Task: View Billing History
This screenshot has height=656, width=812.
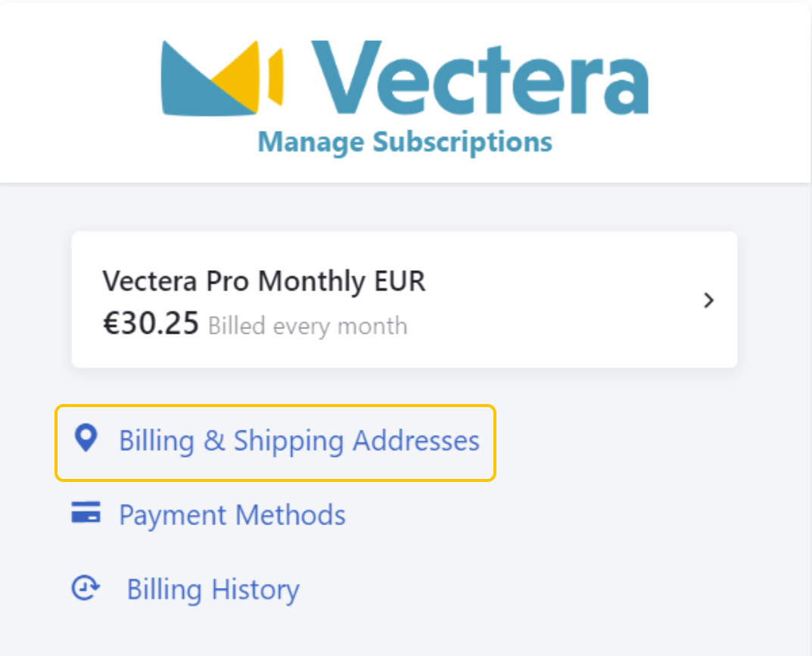Action: click(185, 589)
